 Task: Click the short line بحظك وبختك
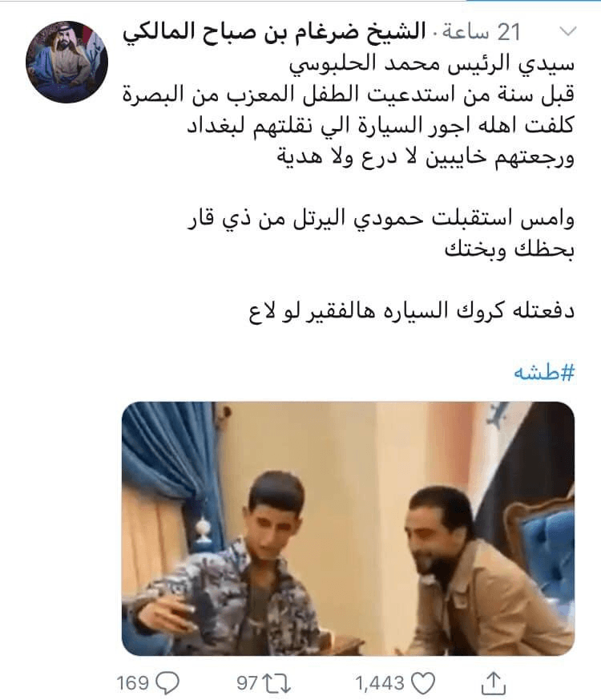(x=509, y=249)
